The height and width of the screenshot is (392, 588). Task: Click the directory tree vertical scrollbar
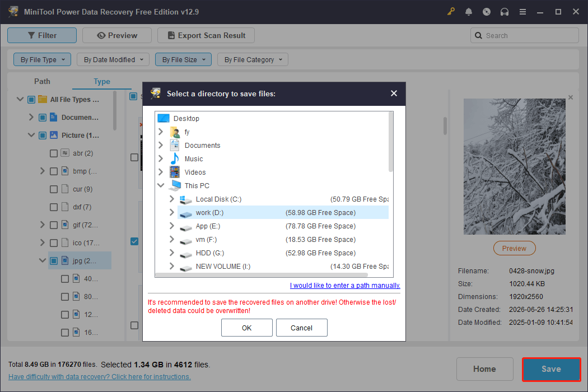(391, 142)
